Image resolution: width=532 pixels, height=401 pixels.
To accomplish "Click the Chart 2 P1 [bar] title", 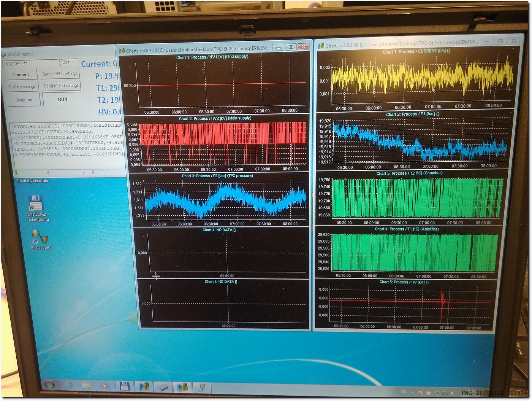I will pyautogui.click(x=413, y=114).
